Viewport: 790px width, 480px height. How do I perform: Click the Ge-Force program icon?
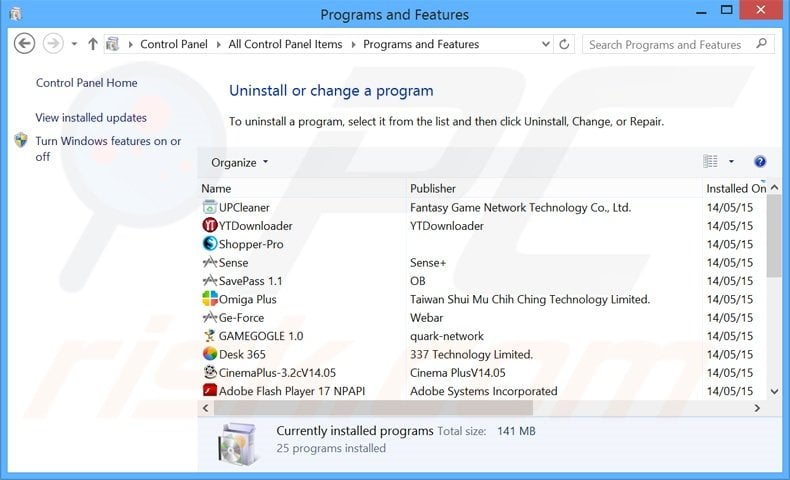coord(209,317)
